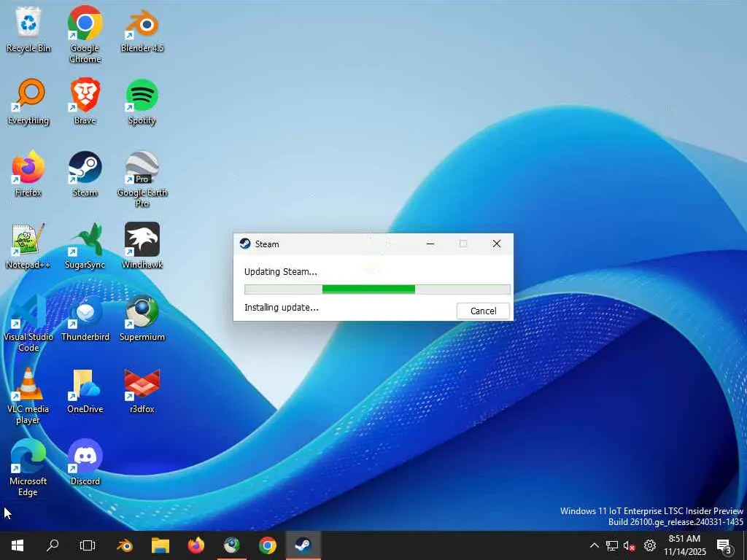
Task: Select the Thunderbird desktop shortcut
Action: pyautogui.click(x=85, y=318)
